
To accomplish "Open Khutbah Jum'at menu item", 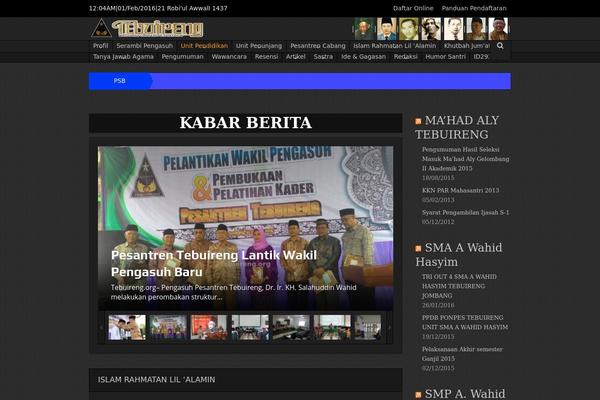I will click(x=466, y=46).
